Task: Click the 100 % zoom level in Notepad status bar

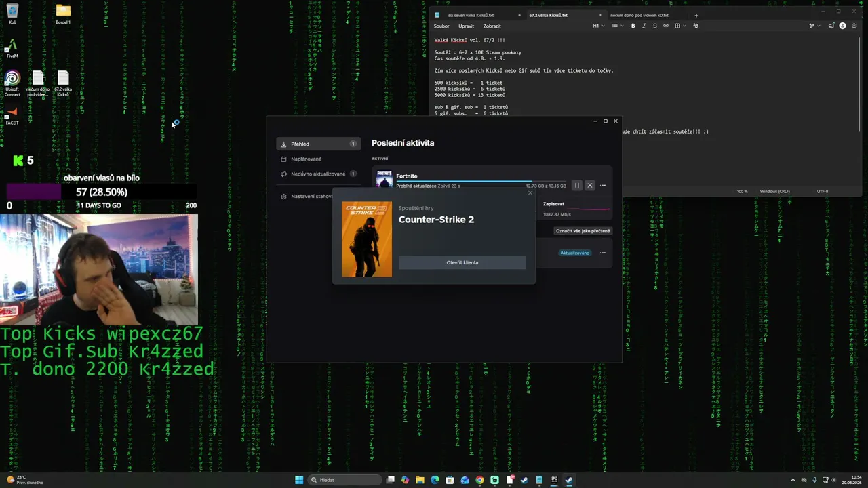Action: (x=743, y=191)
